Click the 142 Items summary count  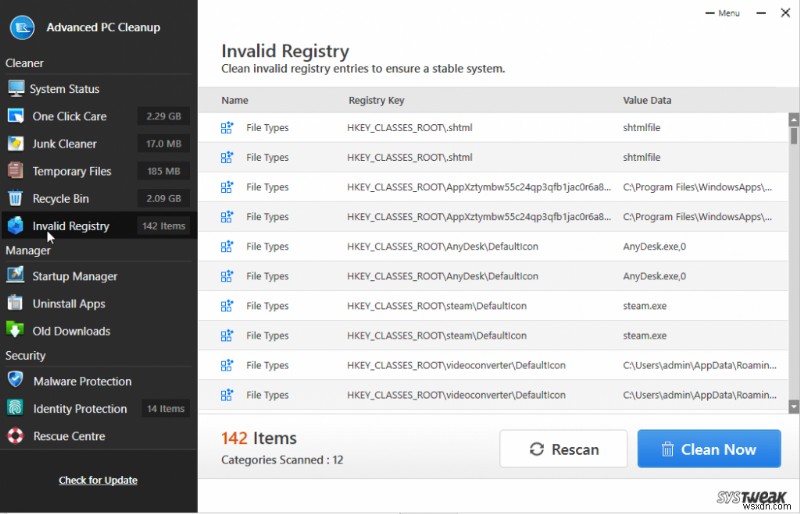259,438
